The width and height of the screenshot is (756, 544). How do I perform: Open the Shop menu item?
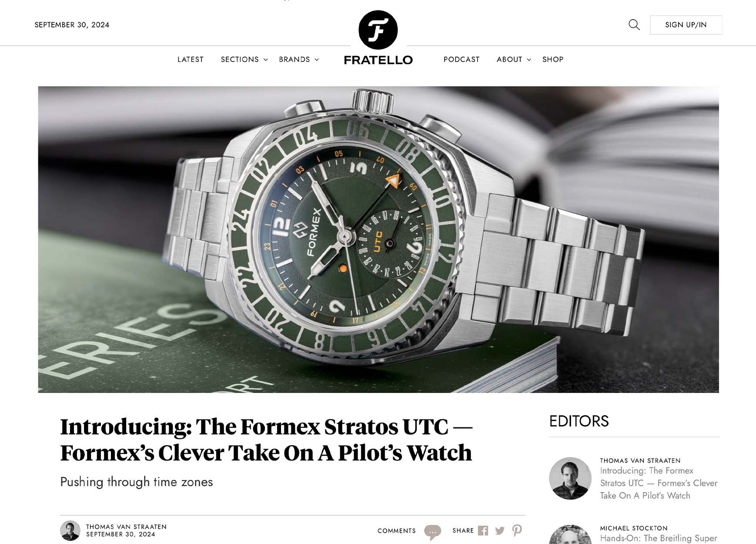click(553, 59)
